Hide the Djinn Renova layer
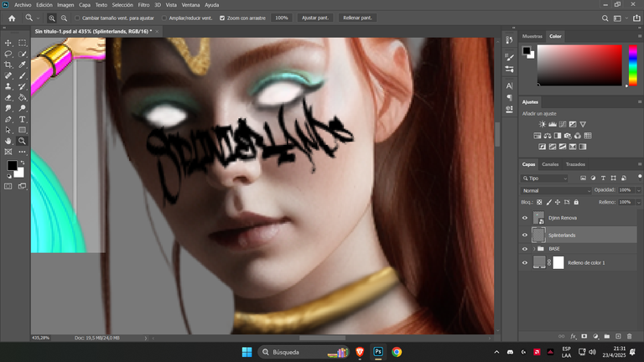 tap(524, 218)
